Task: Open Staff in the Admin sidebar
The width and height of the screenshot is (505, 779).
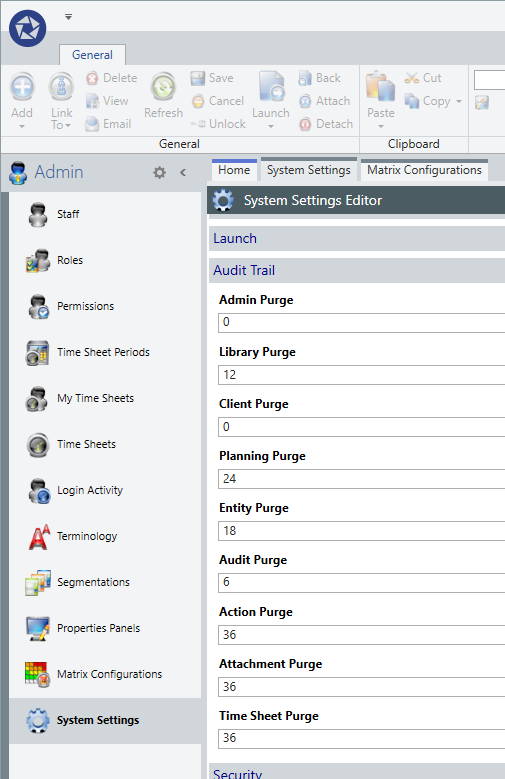Action: coord(105,214)
